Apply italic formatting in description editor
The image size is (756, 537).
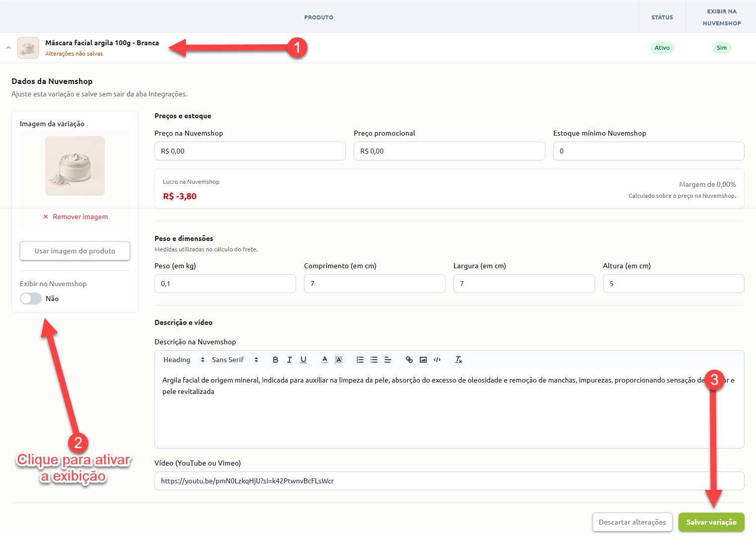[x=290, y=360]
